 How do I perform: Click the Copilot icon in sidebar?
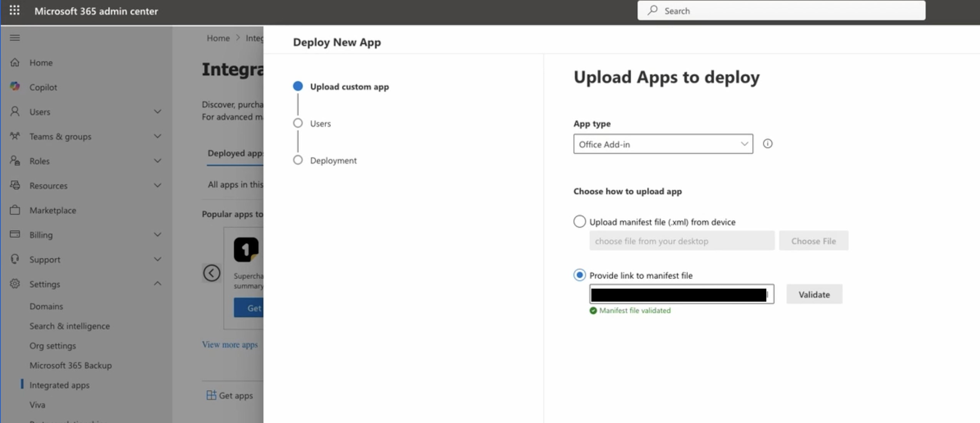point(15,87)
